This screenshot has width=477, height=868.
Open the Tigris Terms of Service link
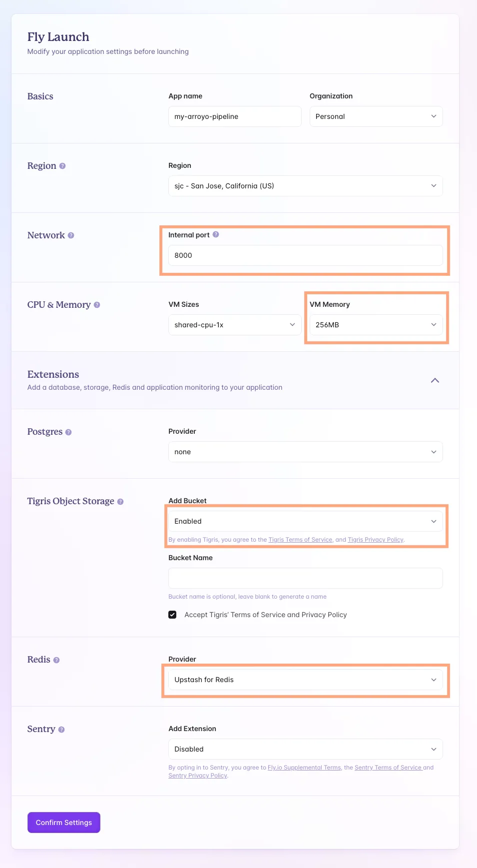click(300, 540)
